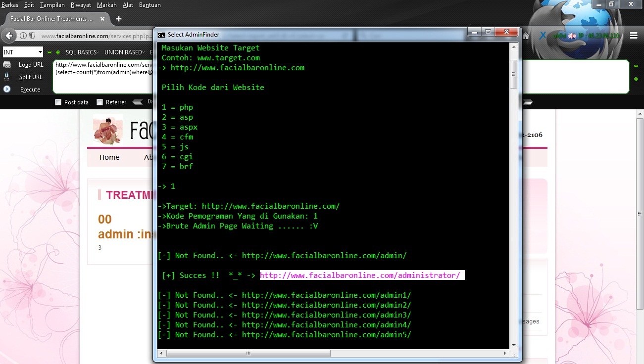
Task: Open Home link on the website
Action: [x=109, y=157]
